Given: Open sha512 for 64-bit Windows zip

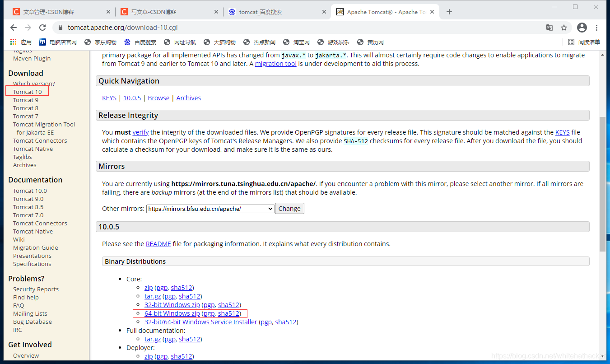Looking at the screenshot, I should coord(228,313).
